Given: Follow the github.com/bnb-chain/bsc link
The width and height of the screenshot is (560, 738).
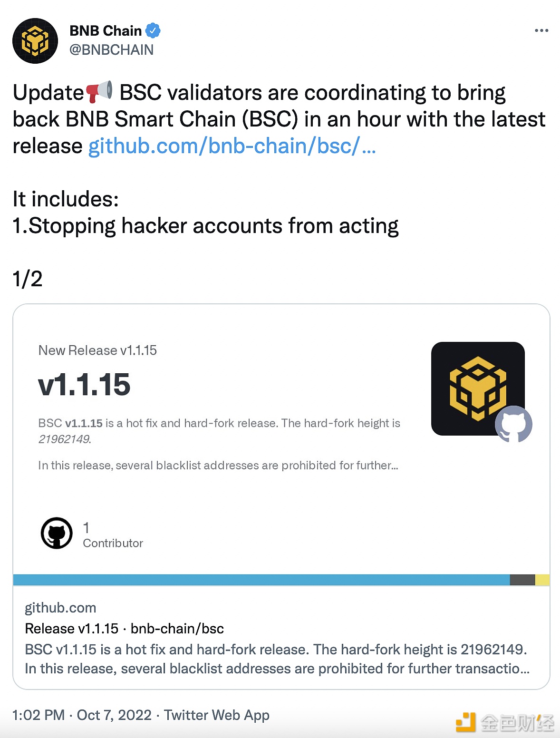Looking at the screenshot, I should point(232,146).
